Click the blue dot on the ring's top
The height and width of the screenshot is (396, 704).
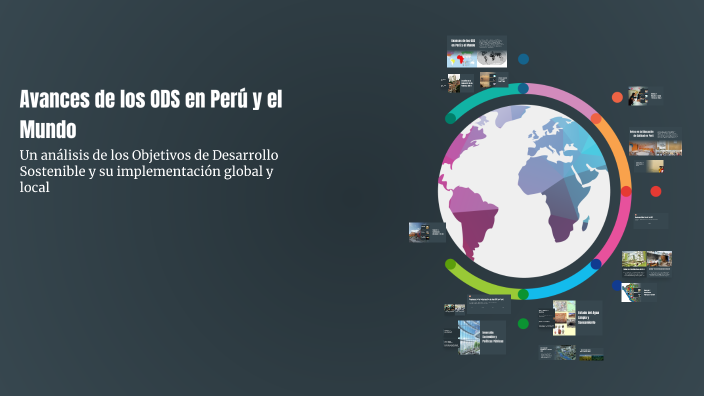[523, 88]
